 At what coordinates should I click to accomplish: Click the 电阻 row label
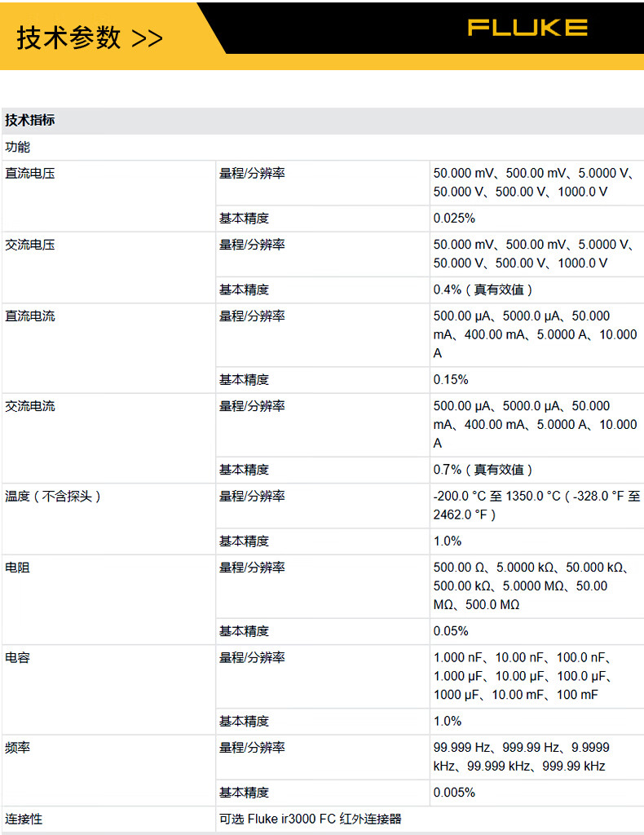point(18,568)
